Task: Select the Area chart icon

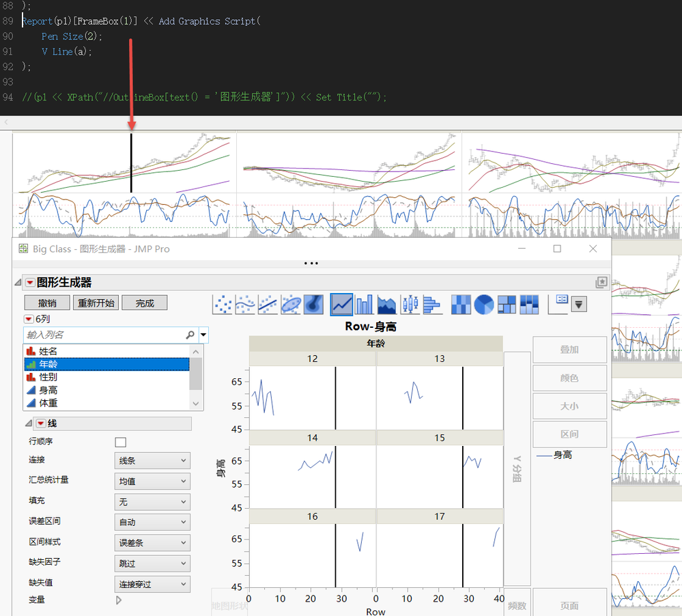Action: [387, 304]
